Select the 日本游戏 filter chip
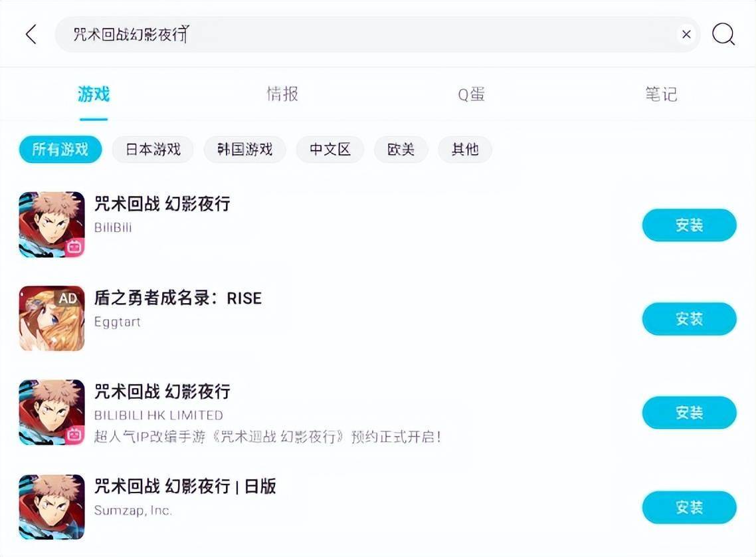Viewport: 756px width, 557px height. point(153,150)
